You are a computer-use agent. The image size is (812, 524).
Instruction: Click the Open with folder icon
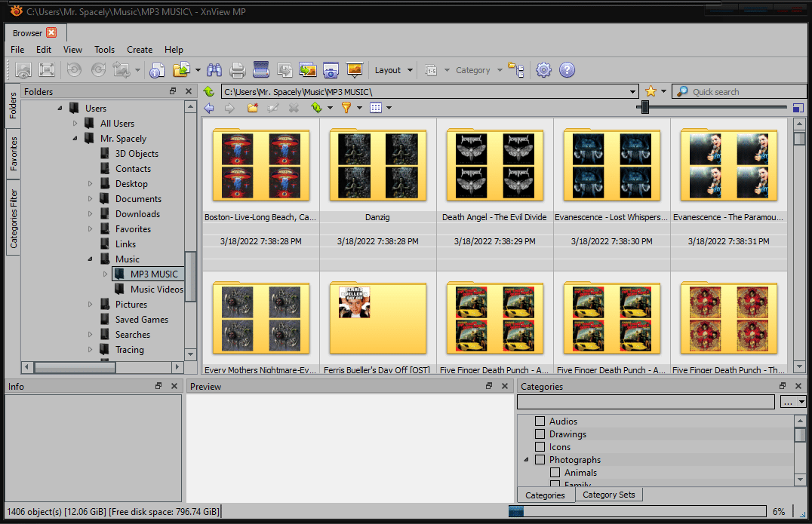point(181,70)
